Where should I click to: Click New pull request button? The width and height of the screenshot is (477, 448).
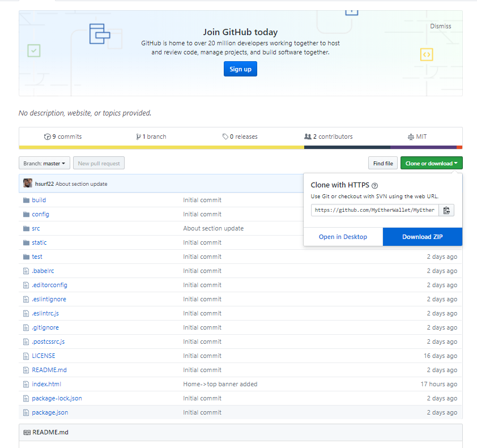click(x=99, y=163)
